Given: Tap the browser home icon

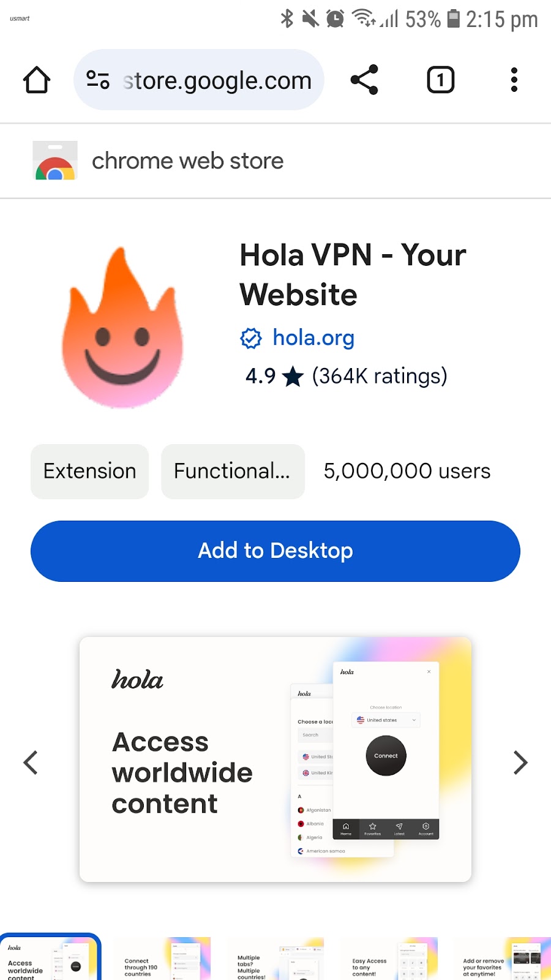Looking at the screenshot, I should (x=37, y=80).
